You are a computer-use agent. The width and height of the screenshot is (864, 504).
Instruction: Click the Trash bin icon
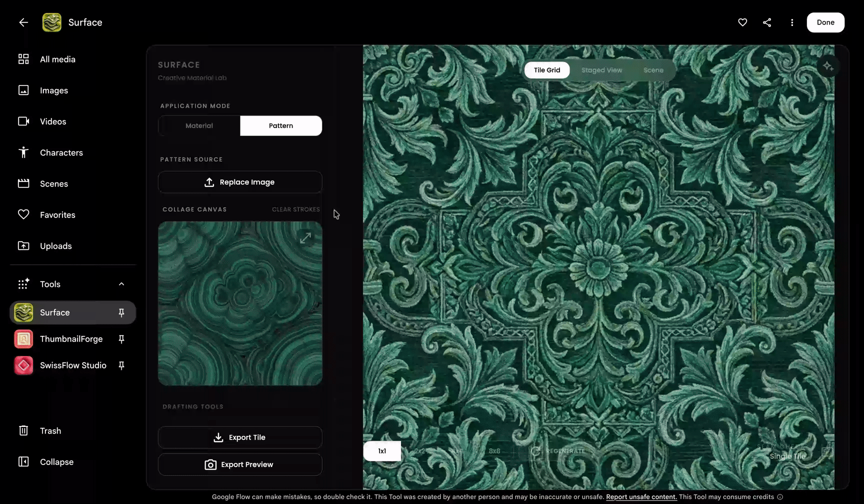pos(23,430)
